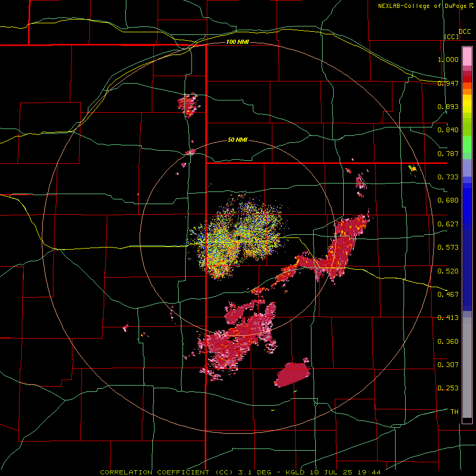Click the 0.787 scale value
The height and width of the screenshot is (476, 476).
448,153
